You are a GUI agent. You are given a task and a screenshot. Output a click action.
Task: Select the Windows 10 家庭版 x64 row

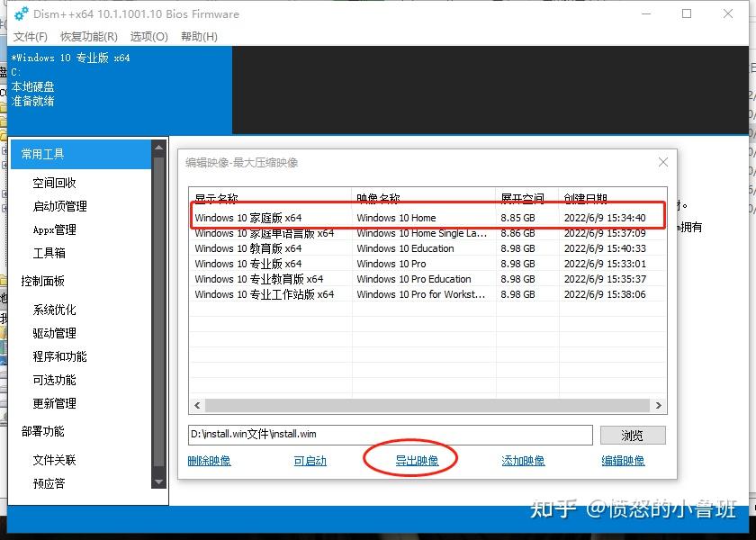pos(428,218)
